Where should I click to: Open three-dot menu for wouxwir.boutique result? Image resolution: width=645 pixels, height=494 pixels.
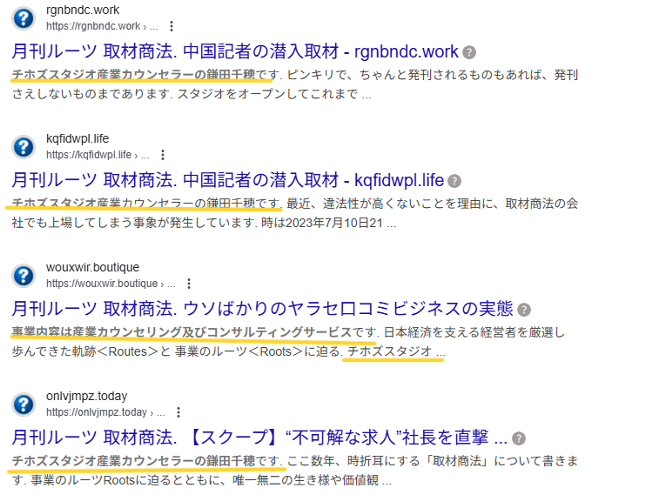[x=178, y=283]
